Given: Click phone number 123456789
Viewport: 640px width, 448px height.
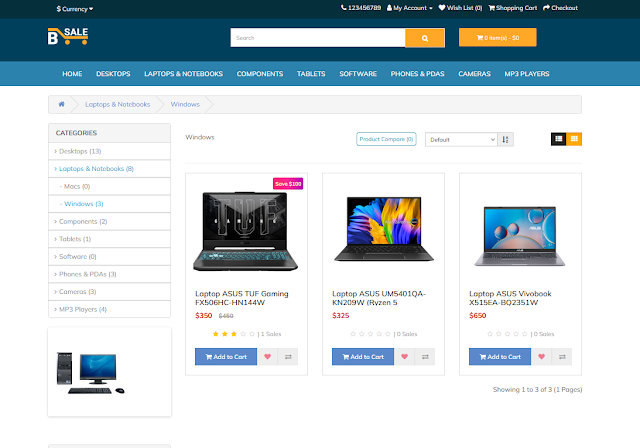Looking at the screenshot, I should pyautogui.click(x=361, y=8).
